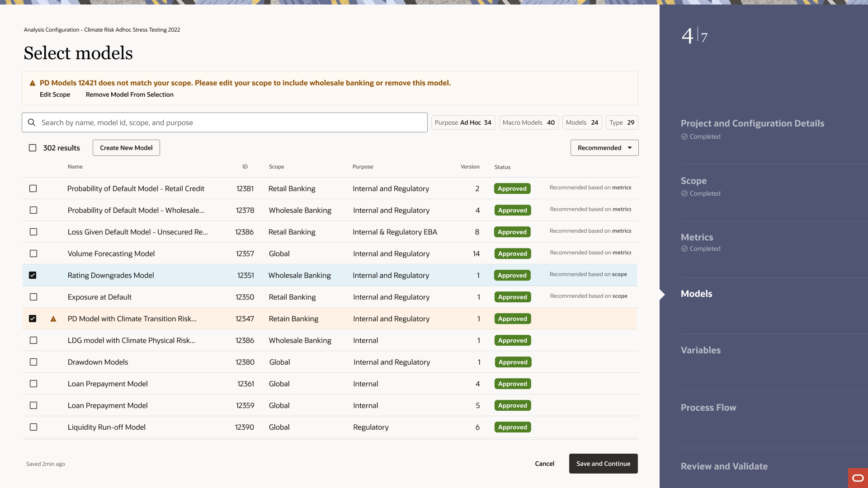Click the warning triangle in alert banner
868x488 pixels.
(33, 83)
